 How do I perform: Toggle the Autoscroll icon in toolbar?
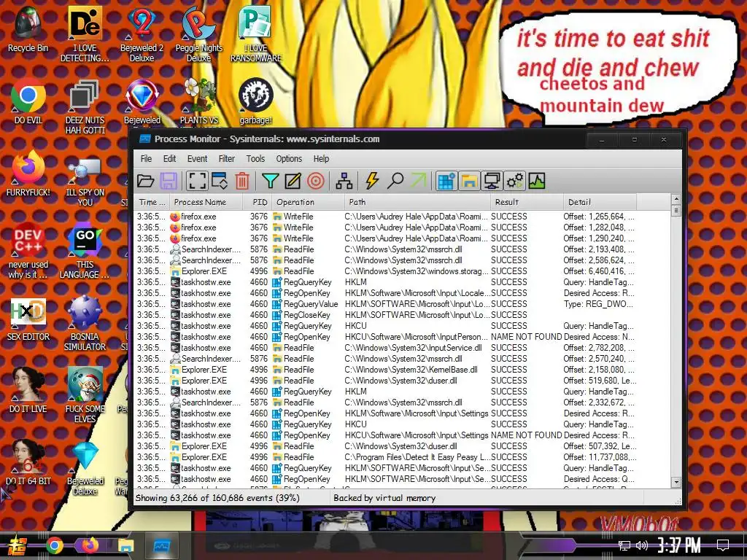[x=220, y=181]
